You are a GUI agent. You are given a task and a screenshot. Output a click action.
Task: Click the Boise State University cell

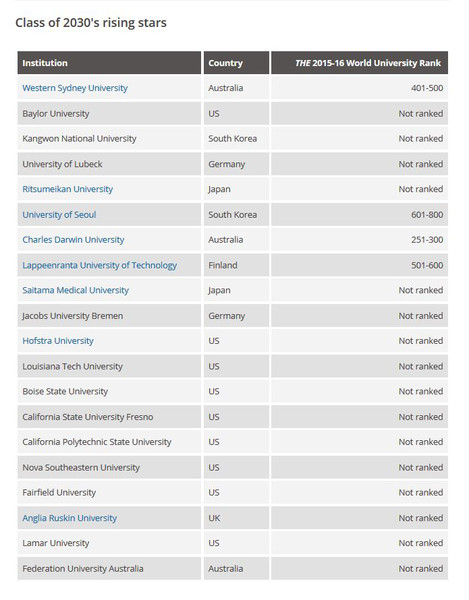(x=109, y=391)
